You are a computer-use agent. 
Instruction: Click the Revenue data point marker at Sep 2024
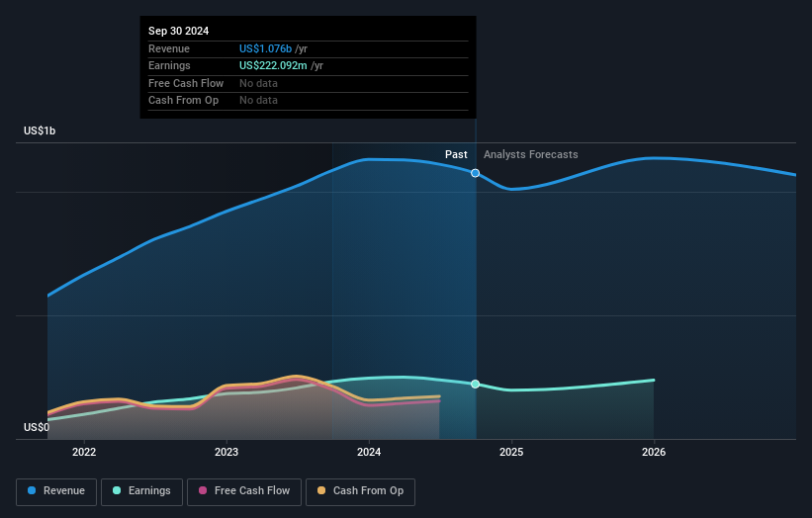[475, 173]
